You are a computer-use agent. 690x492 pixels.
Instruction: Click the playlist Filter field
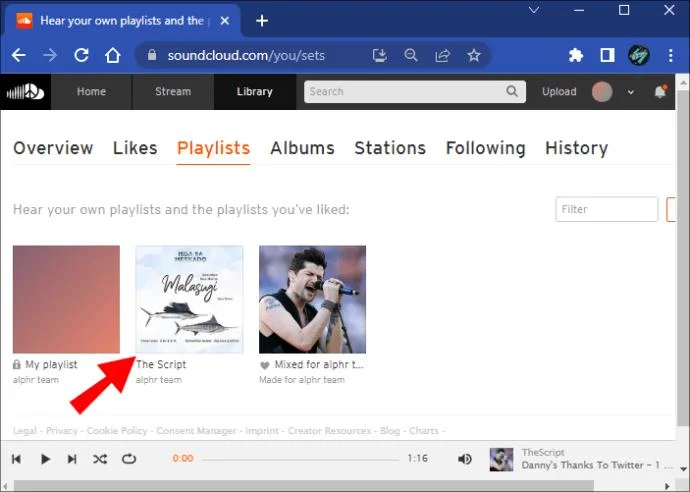point(606,209)
